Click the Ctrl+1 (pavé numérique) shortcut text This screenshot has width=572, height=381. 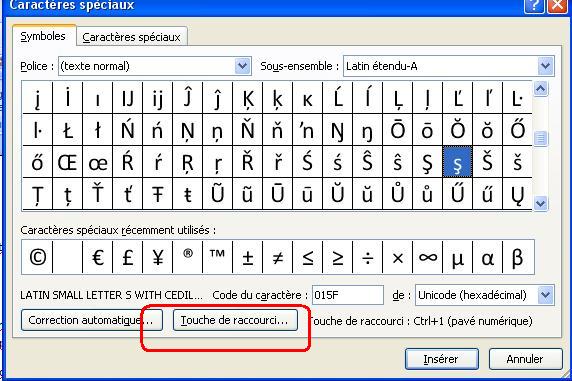point(473,321)
